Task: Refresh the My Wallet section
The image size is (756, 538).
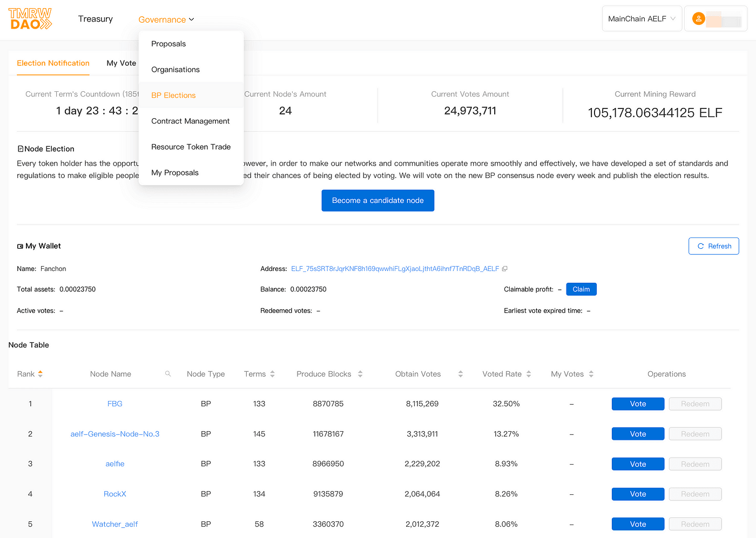Action: coord(714,246)
